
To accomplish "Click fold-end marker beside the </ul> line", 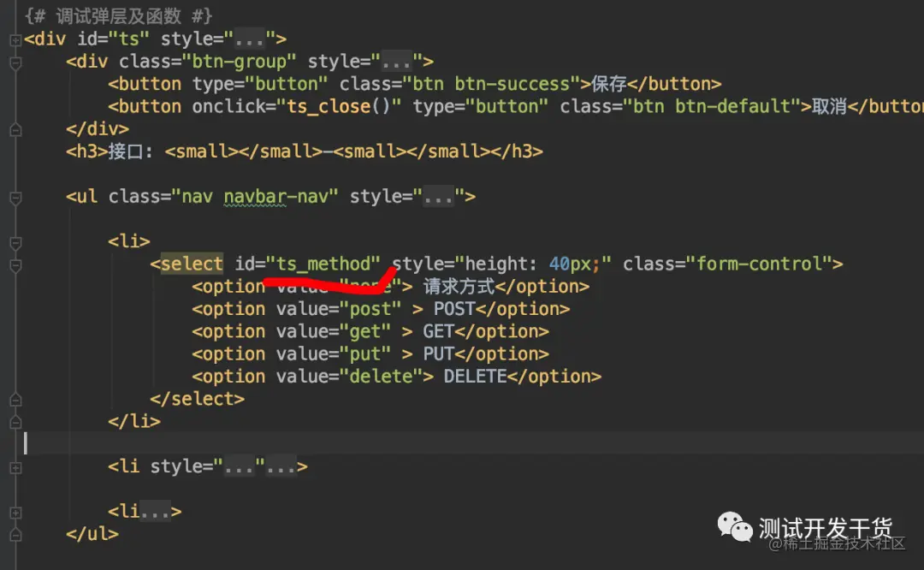I will coord(16,535).
